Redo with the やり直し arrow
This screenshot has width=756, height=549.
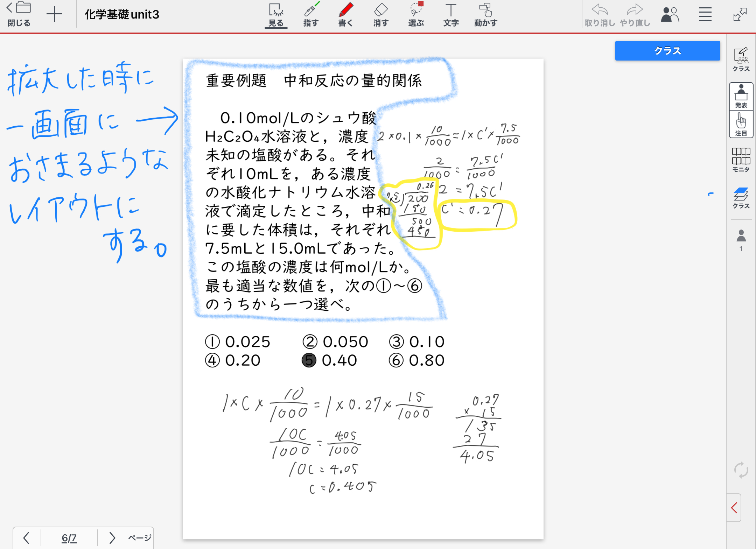coord(635,15)
